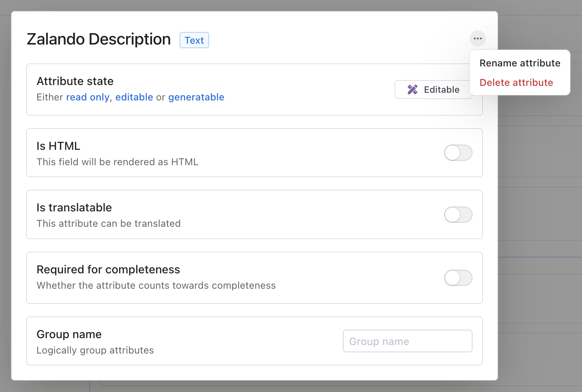Enable Required for completeness toggle
The height and width of the screenshot is (392, 582).
[458, 278]
